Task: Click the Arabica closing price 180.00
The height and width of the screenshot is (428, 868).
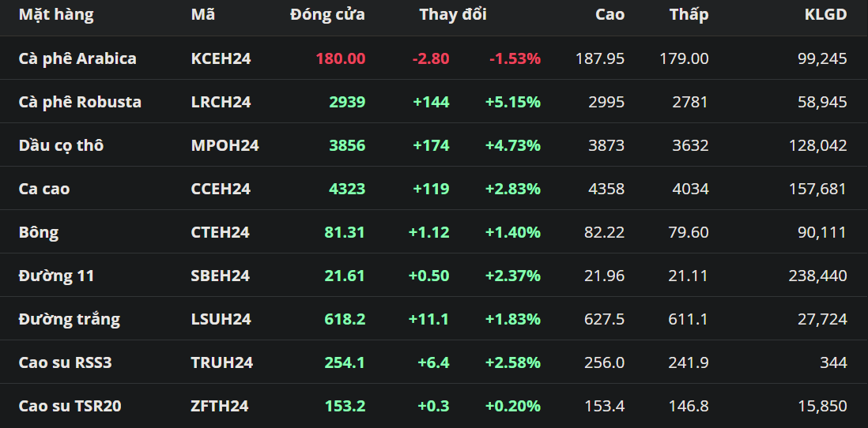Action: pos(340,58)
